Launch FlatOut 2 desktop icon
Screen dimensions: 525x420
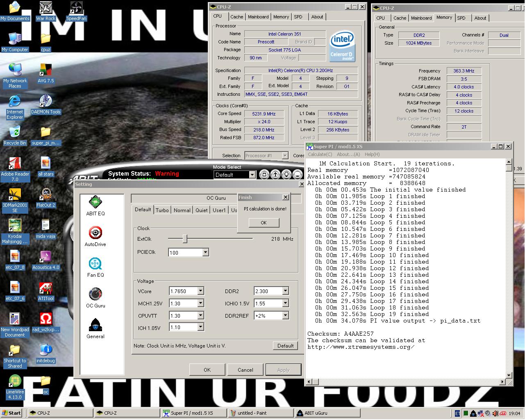[x=46, y=198]
